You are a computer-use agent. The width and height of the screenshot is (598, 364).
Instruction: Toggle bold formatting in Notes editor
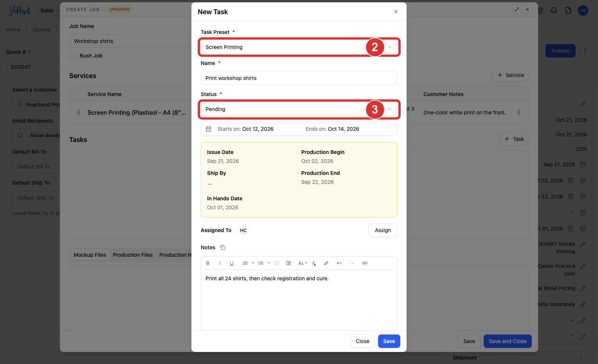point(208,263)
